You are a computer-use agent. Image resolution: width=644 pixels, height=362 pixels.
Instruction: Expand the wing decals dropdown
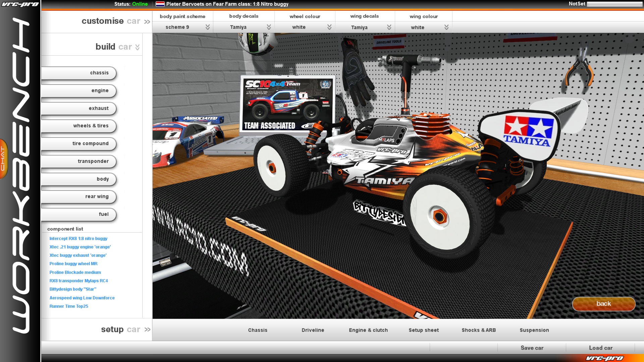(x=389, y=27)
